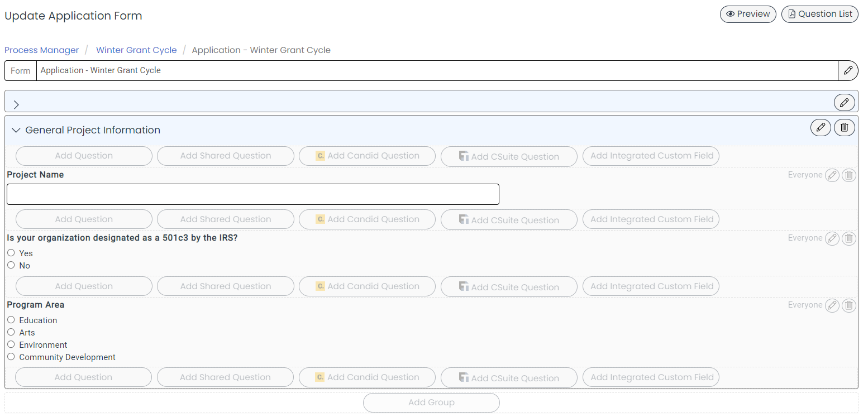Preview the application form
The image size is (868, 417).
747,14
